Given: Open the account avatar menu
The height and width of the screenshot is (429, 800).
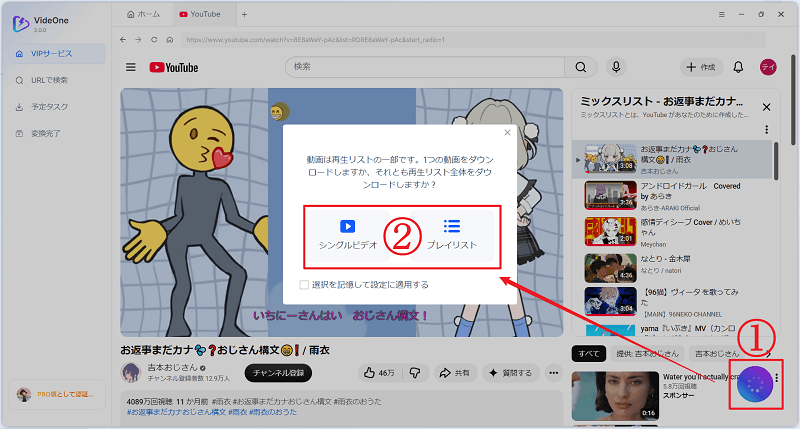Looking at the screenshot, I should [x=768, y=67].
